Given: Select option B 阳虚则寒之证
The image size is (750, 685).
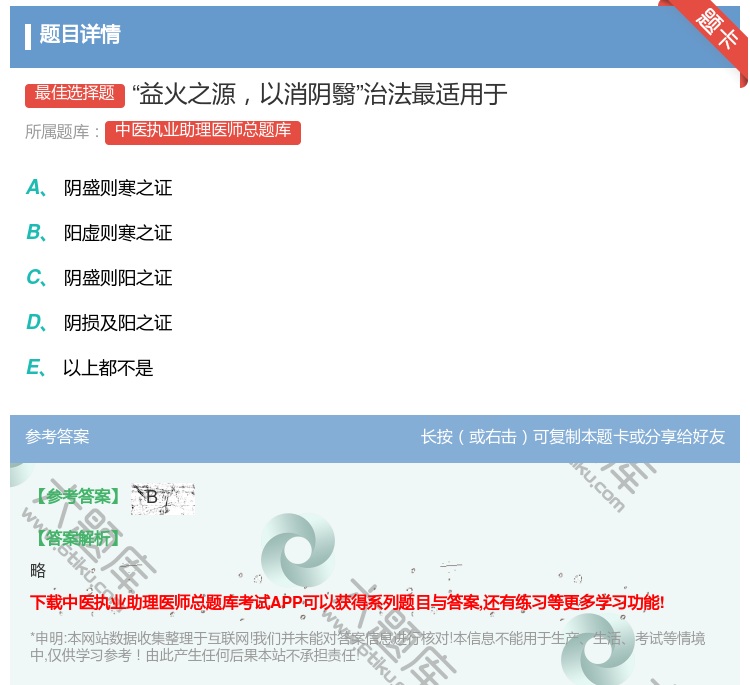Looking at the screenshot, I should (x=118, y=233).
